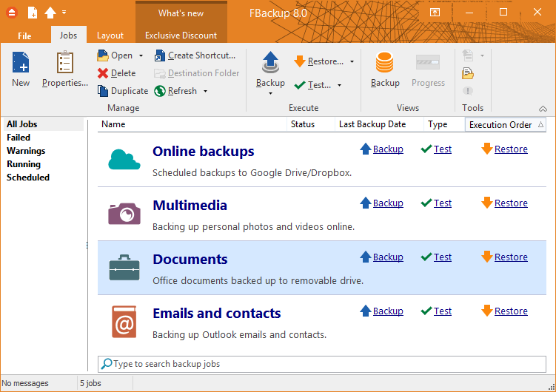
Task: Click Create Shortcut in Manage group
Action: click(x=195, y=55)
